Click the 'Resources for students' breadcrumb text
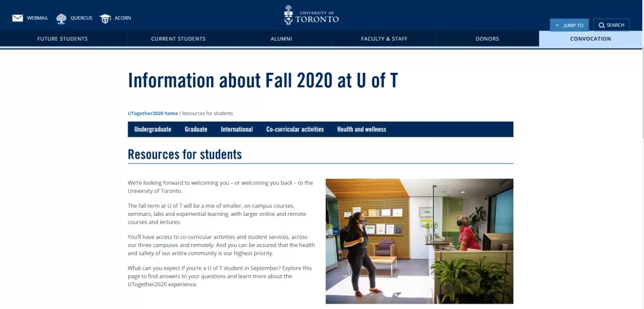 pos(208,113)
